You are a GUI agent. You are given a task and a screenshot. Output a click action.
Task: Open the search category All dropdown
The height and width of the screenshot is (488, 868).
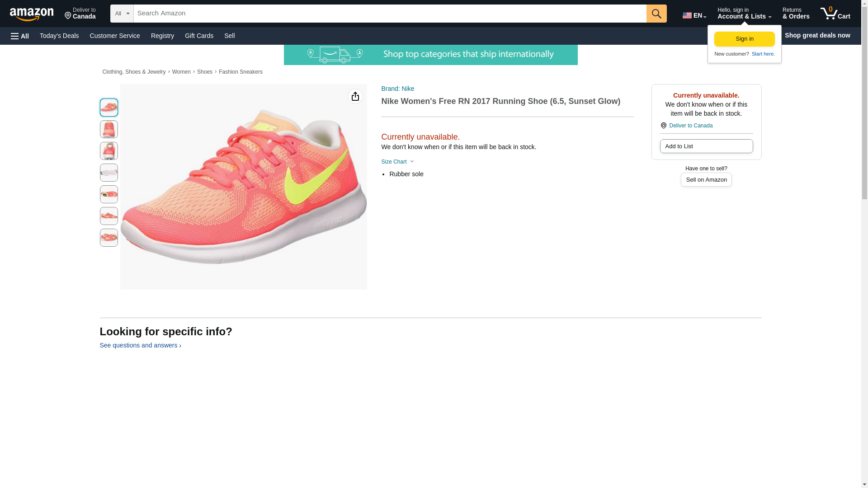(x=122, y=14)
